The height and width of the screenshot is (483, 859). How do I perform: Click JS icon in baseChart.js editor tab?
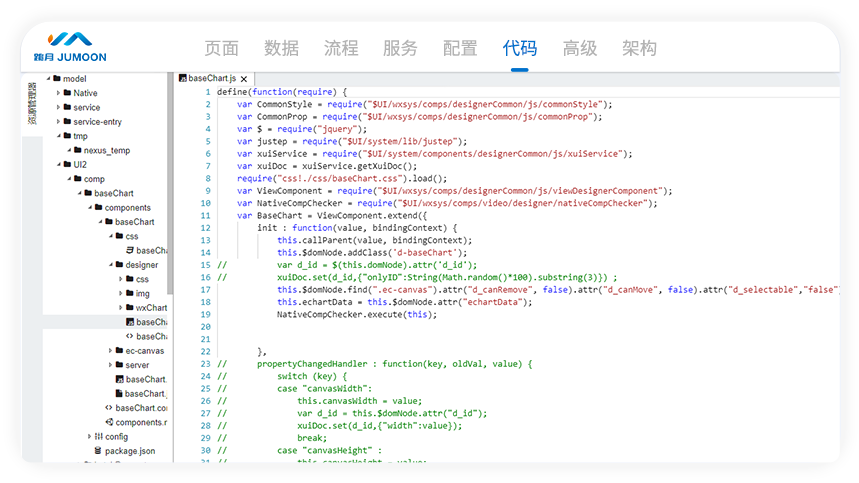tap(183, 78)
